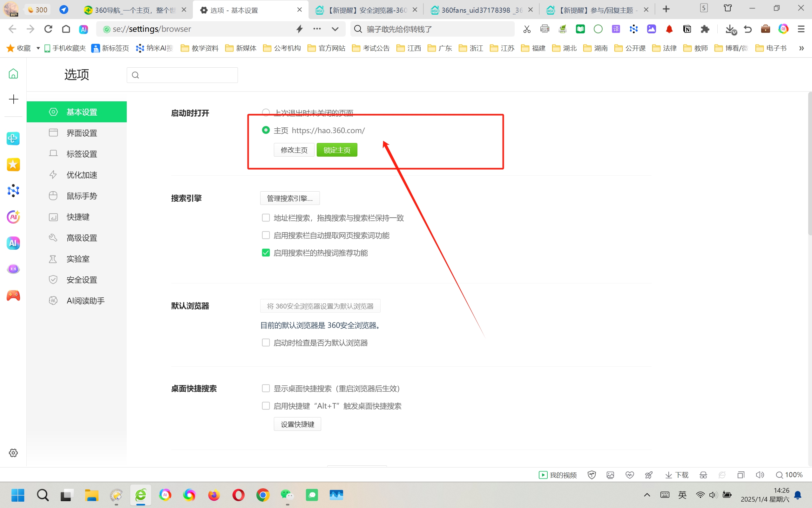Open the home page icon in toolbar
Viewport: 812px width, 508px height.
(66, 29)
